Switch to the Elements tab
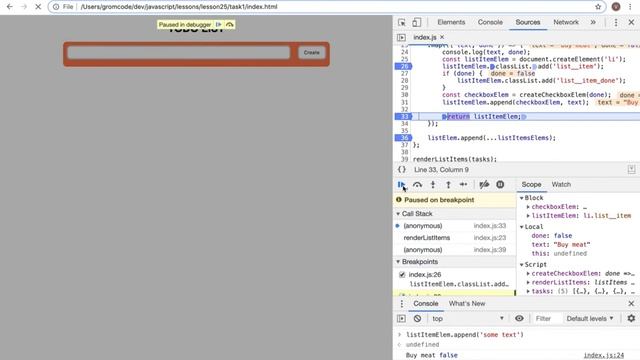The height and width of the screenshot is (360, 640). coord(451,22)
